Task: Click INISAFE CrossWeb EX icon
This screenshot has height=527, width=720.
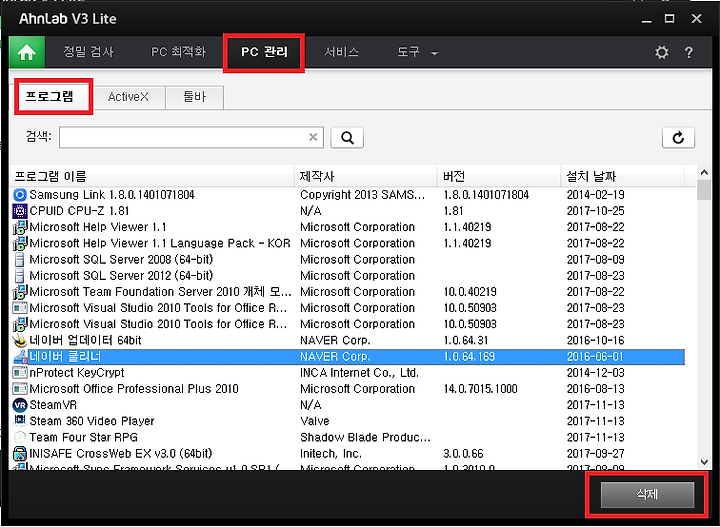Action: pos(20,454)
